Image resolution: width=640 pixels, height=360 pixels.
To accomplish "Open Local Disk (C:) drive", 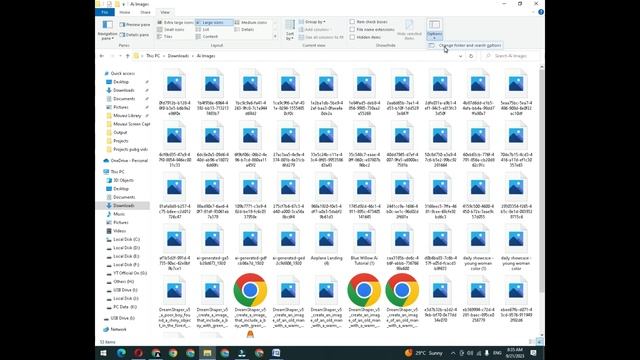I will pos(126,240).
